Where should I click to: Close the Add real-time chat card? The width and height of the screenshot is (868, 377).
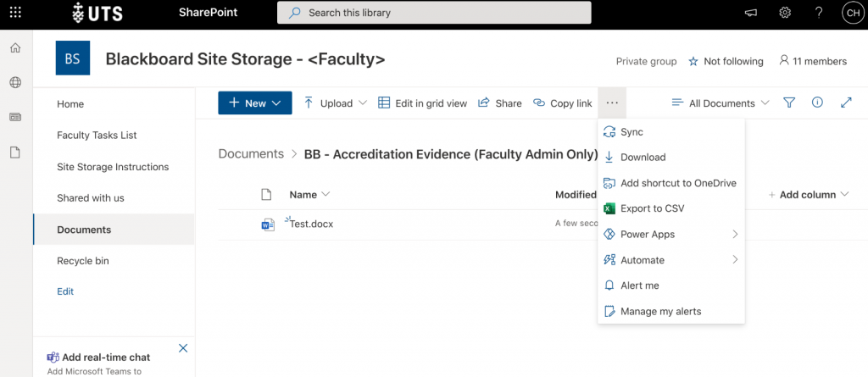[x=183, y=348]
